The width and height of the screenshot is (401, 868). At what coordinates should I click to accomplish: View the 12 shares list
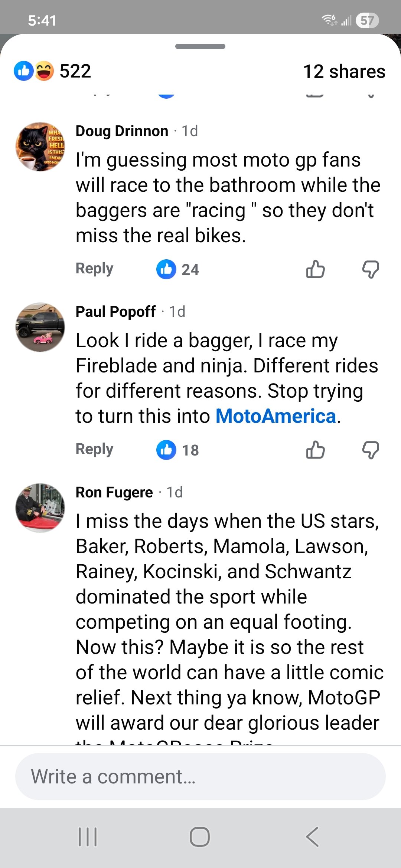(x=344, y=71)
